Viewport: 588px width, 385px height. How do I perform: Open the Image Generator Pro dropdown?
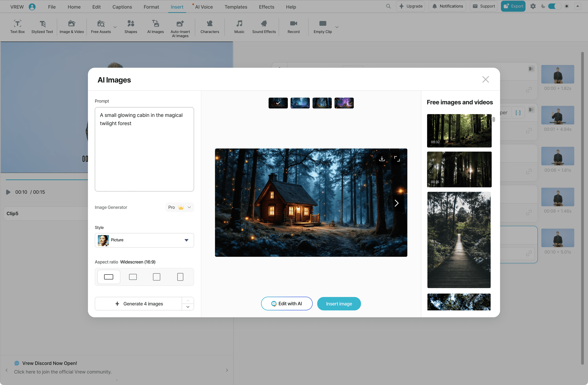coord(180,207)
